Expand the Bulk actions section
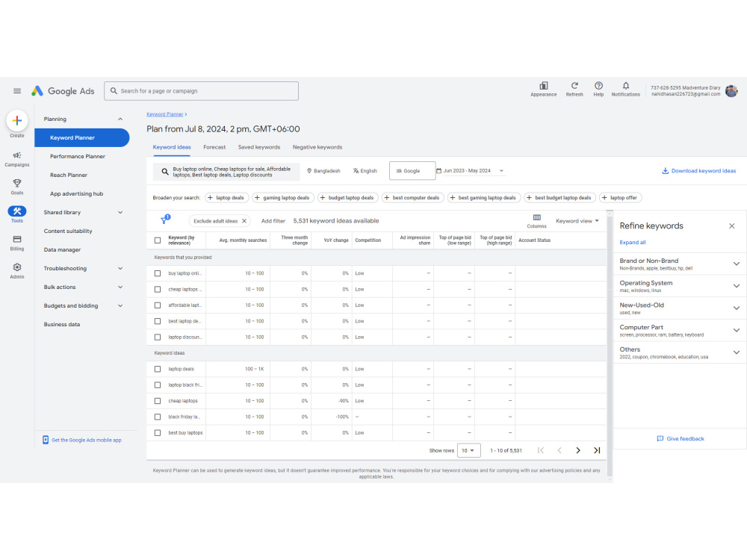This screenshot has width=747, height=560. (120, 287)
